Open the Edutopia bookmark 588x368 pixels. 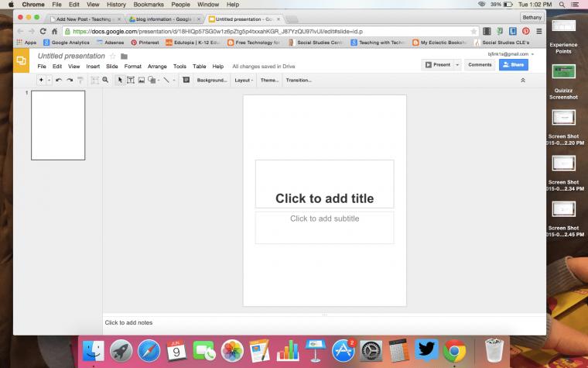tap(193, 43)
